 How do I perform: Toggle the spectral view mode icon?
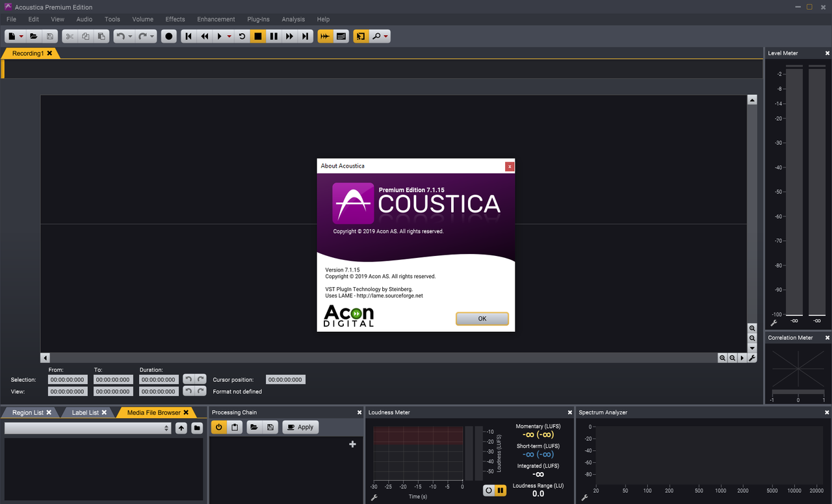(341, 36)
